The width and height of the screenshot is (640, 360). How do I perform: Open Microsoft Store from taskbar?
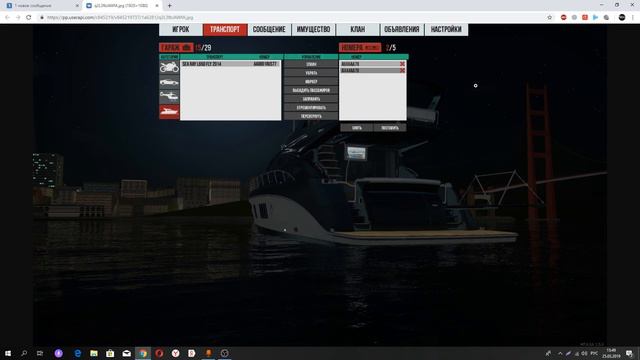pos(110,353)
